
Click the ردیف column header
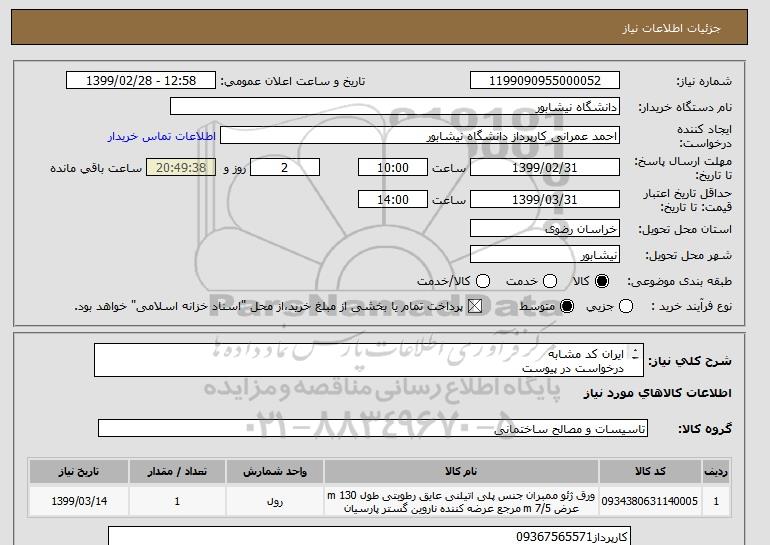[716, 471]
